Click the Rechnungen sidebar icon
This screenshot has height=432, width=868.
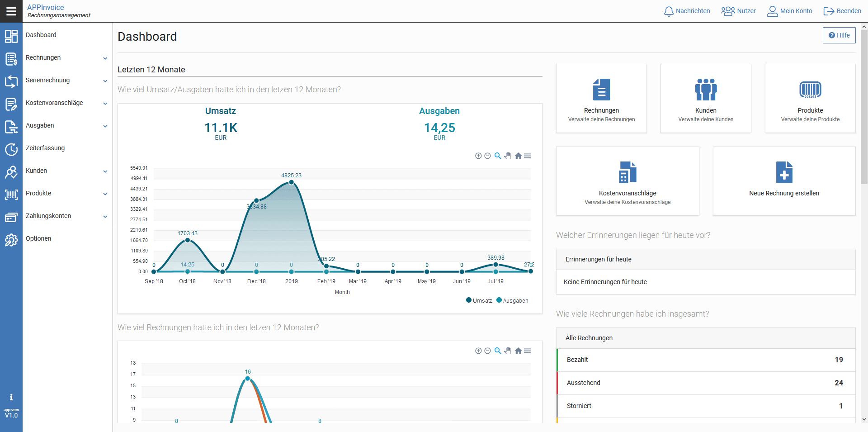(x=11, y=59)
